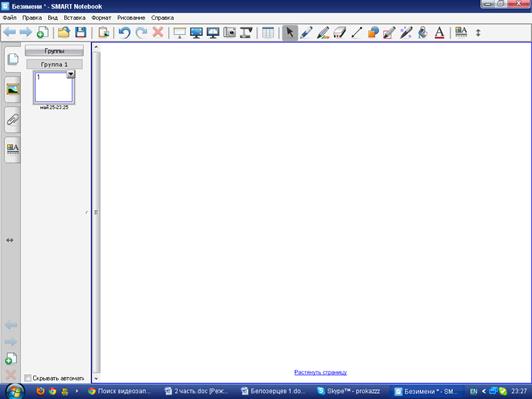
Task: Select the Eraser tool
Action: point(339,33)
